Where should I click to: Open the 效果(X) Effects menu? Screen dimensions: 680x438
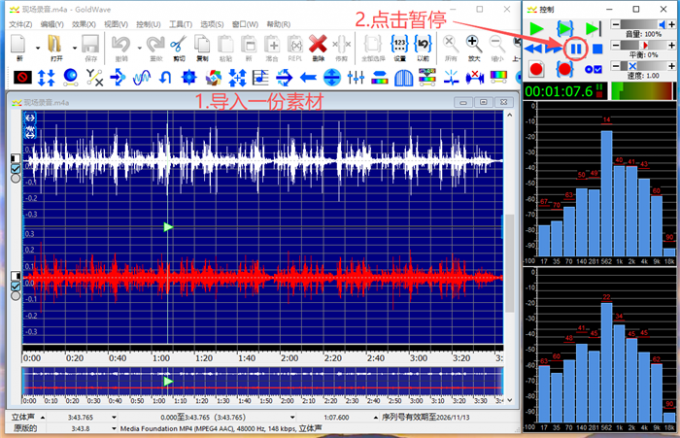84,23
